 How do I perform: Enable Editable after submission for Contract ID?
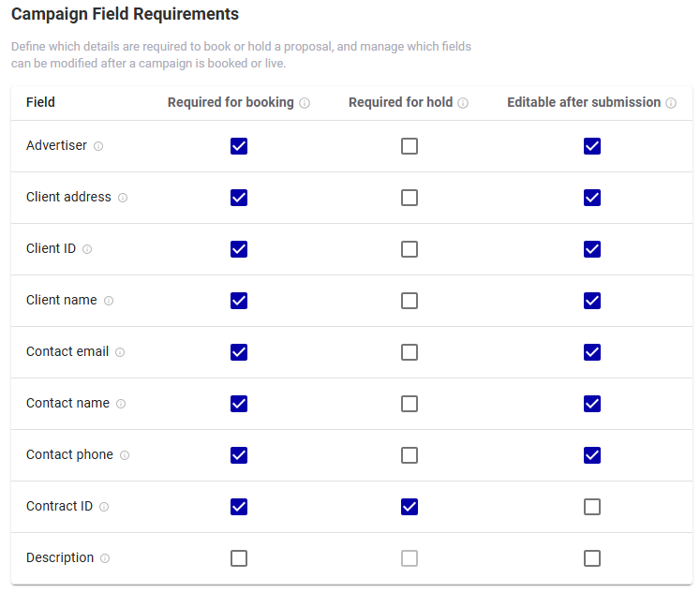click(591, 507)
